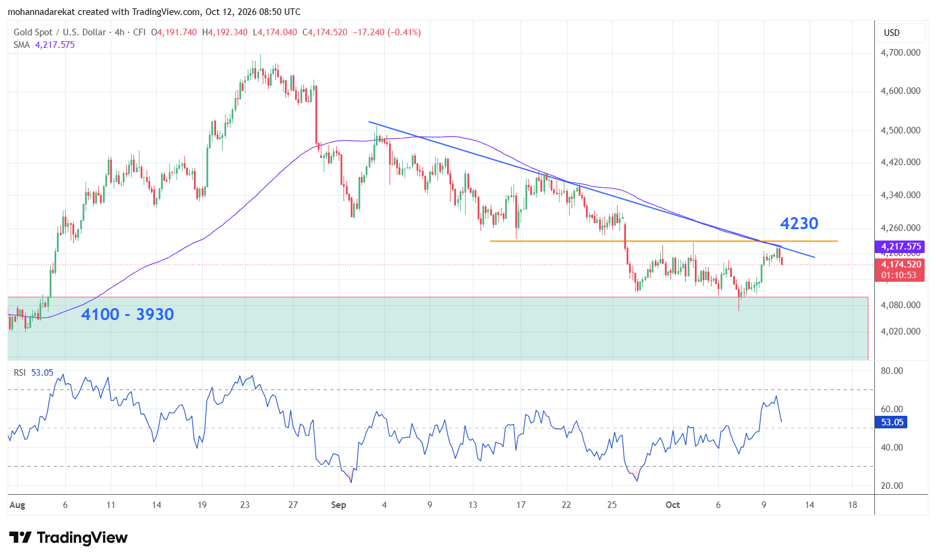Click the SMA indicator legend
Viewport: 936px width, 560px height.
44,45
